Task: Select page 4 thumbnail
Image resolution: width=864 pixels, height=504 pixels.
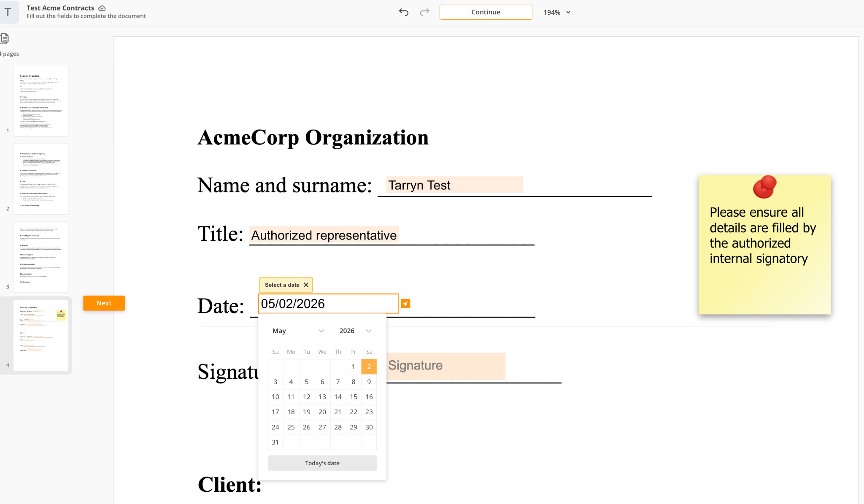Action: click(40, 335)
